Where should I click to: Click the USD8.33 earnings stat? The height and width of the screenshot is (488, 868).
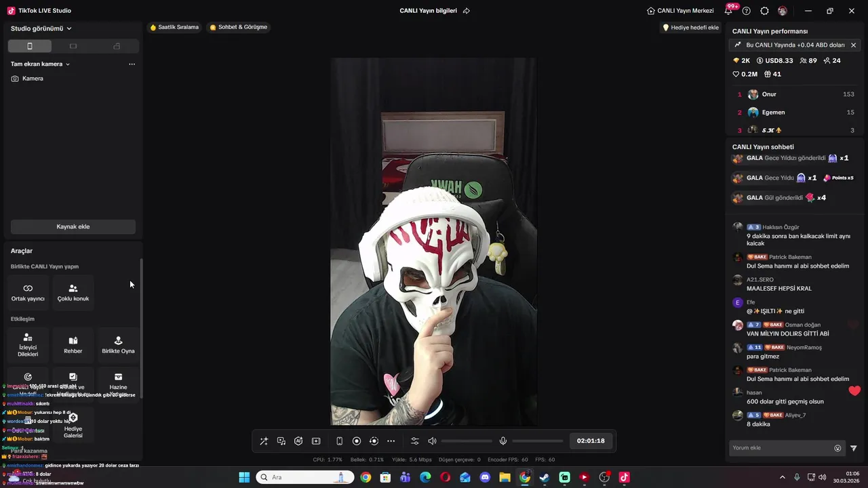pos(774,61)
